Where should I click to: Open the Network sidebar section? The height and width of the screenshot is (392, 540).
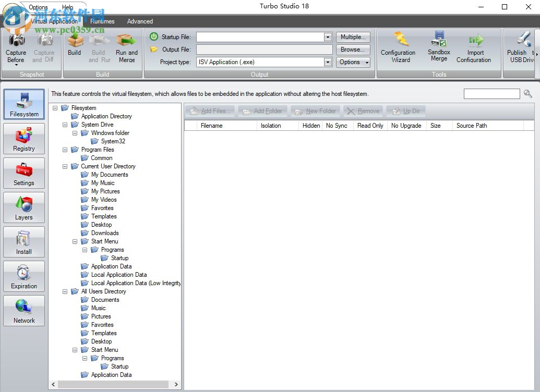pos(24,311)
